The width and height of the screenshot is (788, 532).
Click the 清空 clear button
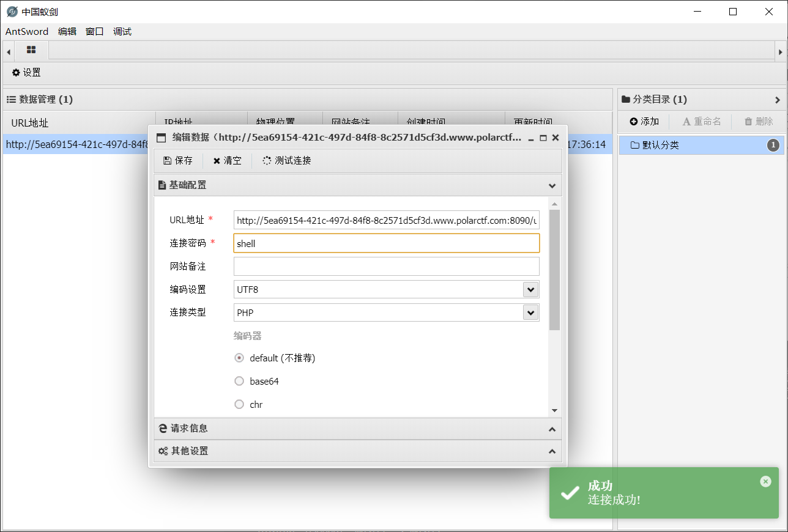(x=227, y=161)
